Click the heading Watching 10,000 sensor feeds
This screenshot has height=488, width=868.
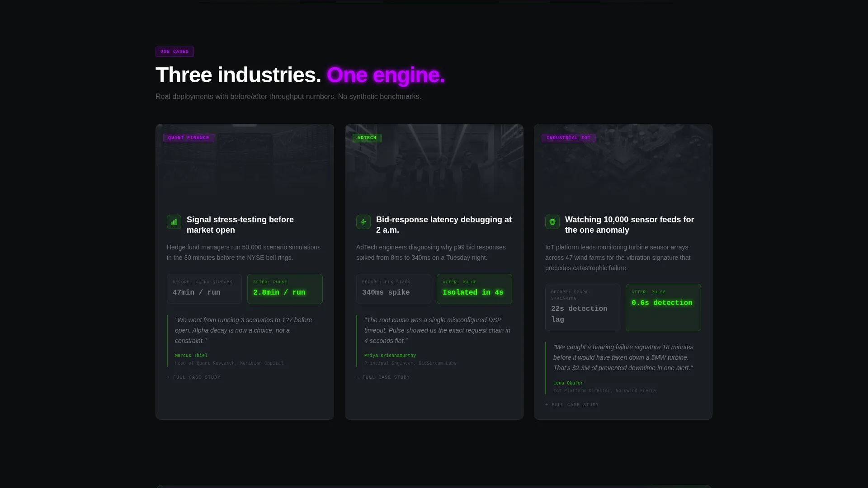pos(629,225)
